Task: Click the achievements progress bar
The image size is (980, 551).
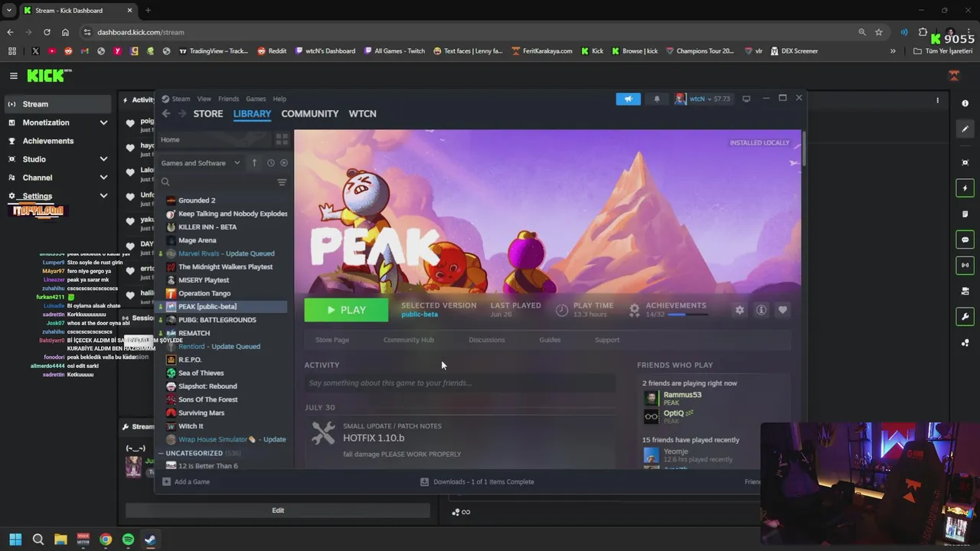Action: pyautogui.click(x=687, y=315)
